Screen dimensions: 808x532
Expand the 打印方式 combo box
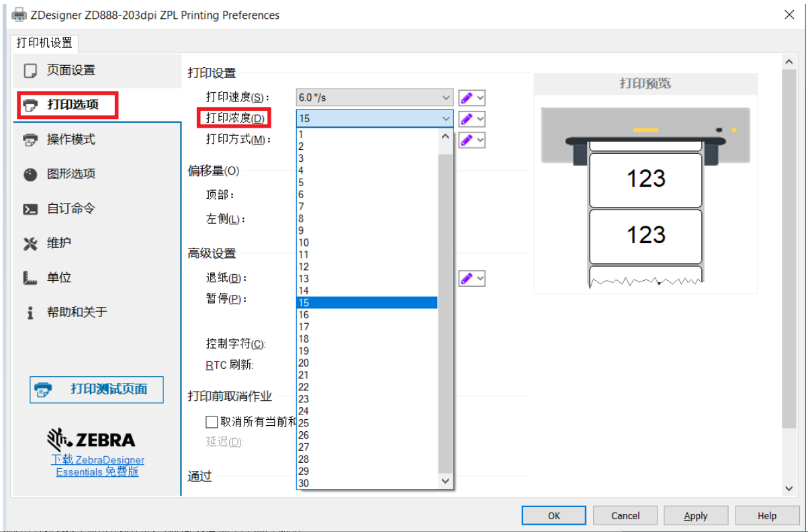click(x=445, y=139)
